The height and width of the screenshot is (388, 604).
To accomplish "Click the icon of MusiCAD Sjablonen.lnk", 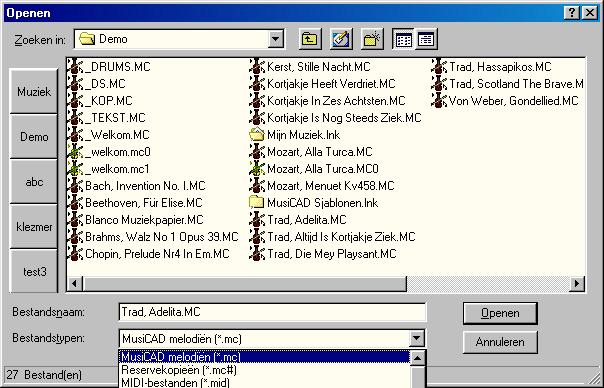I will click(x=257, y=203).
